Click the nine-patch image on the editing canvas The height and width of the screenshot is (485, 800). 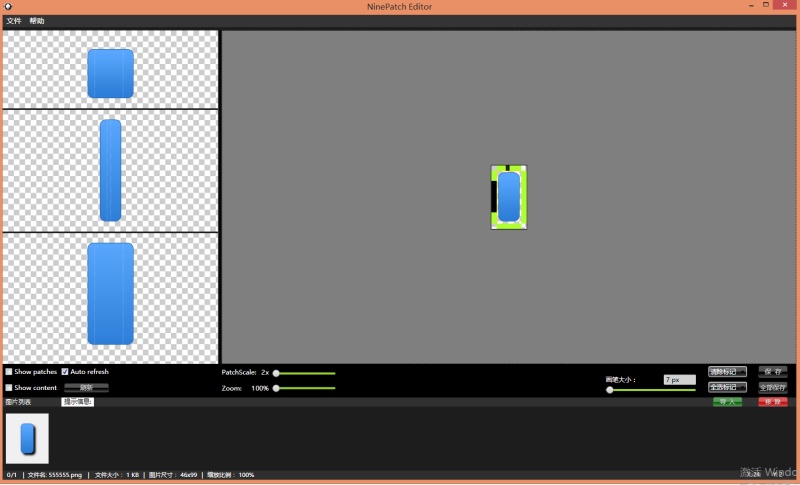click(509, 197)
